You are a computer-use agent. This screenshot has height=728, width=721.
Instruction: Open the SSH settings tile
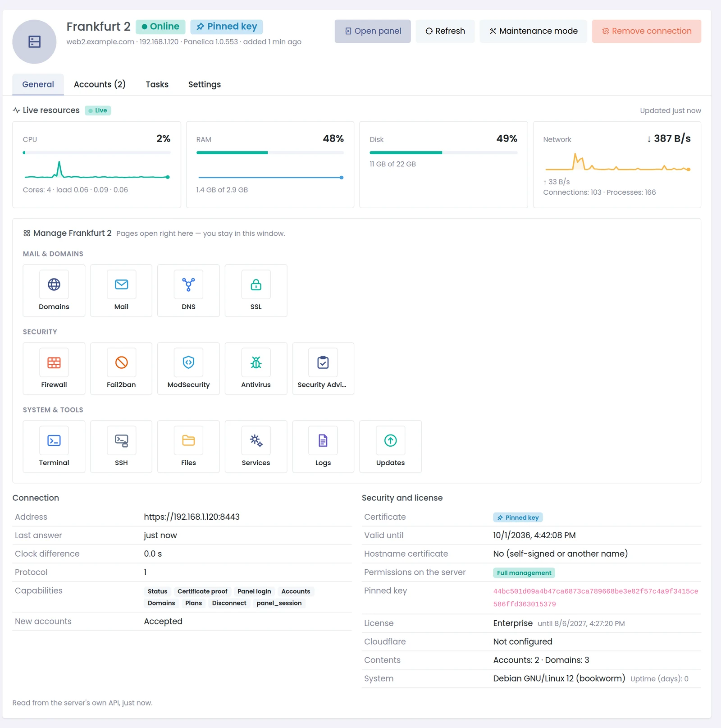121,446
